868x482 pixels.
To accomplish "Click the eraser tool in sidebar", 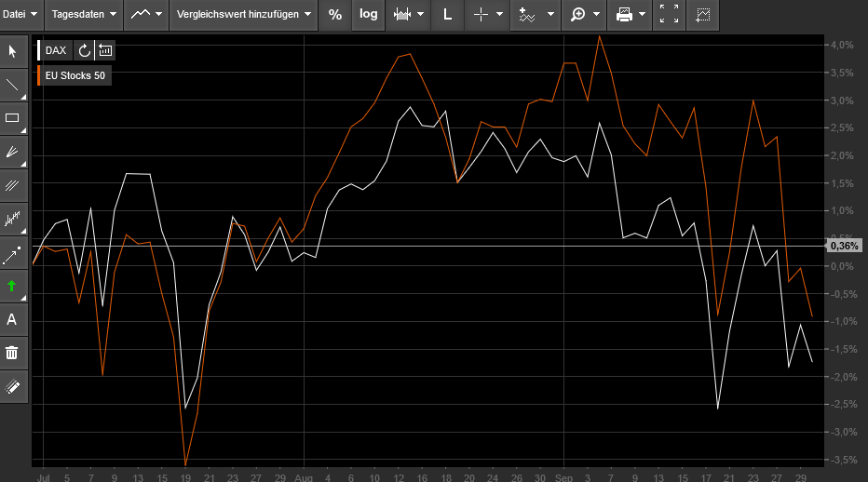I will [13, 386].
